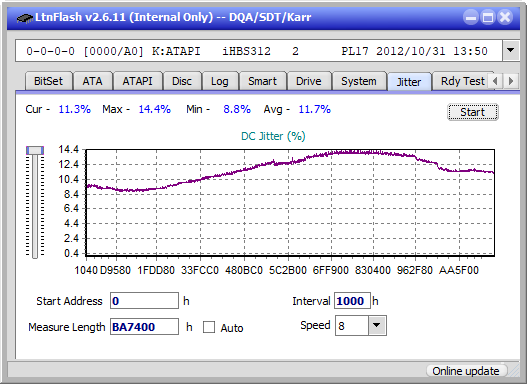This screenshot has height=384, width=527.
Task: Switch to the BitSet tab
Action: [48, 81]
